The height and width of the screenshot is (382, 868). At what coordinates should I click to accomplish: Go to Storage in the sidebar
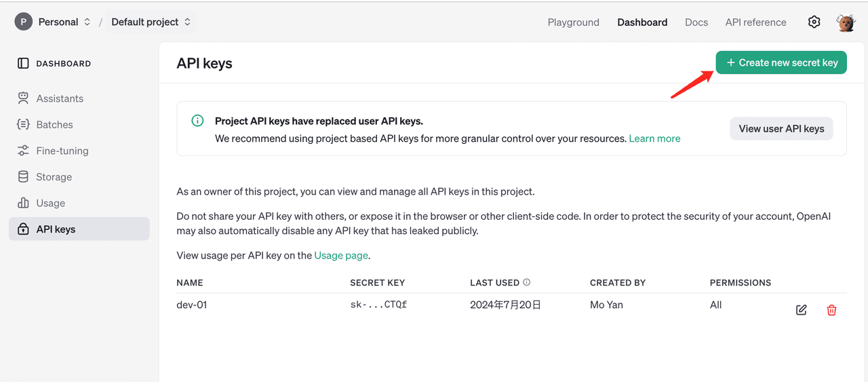tap(79, 177)
